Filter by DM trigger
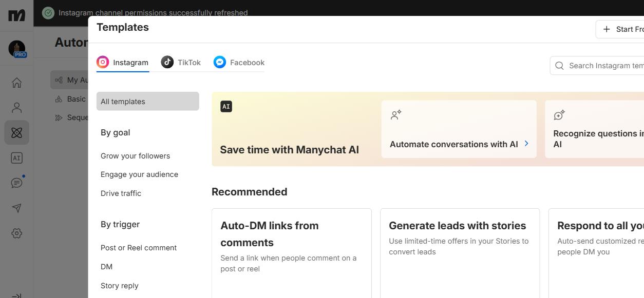The height and width of the screenshot is (298, 644). coord(106,267)
